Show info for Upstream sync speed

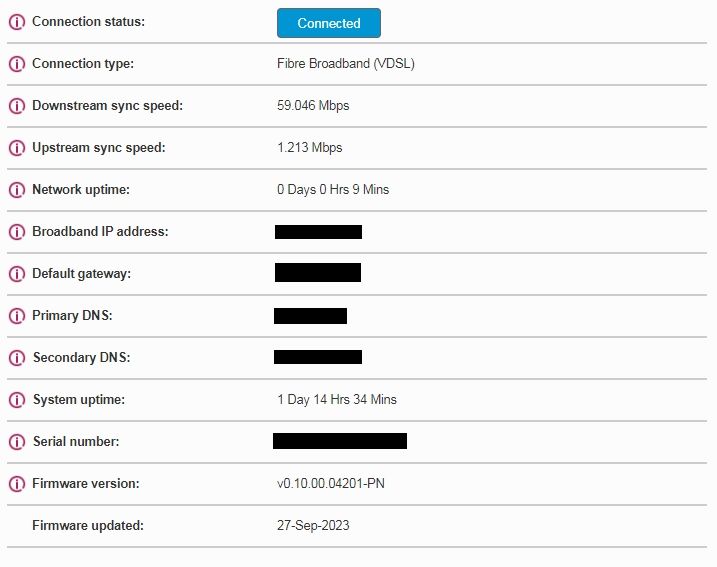pos(16,148)
